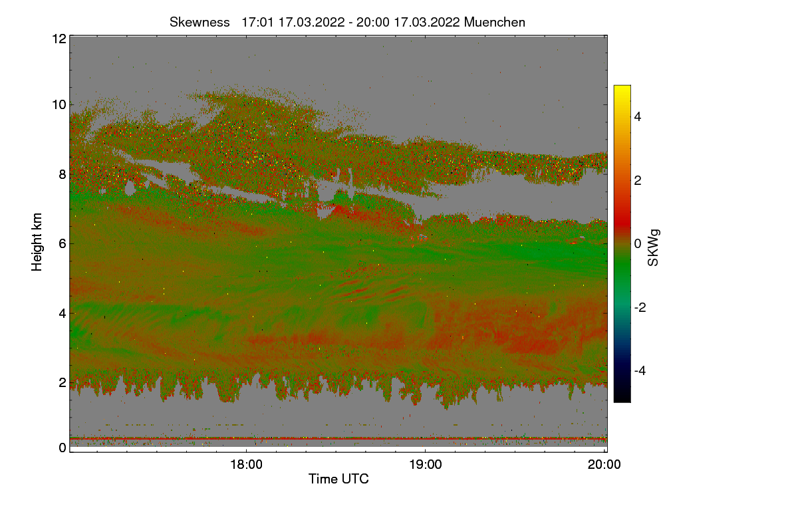
Task: Click height axis tick label 2
Action: (61, 382)
